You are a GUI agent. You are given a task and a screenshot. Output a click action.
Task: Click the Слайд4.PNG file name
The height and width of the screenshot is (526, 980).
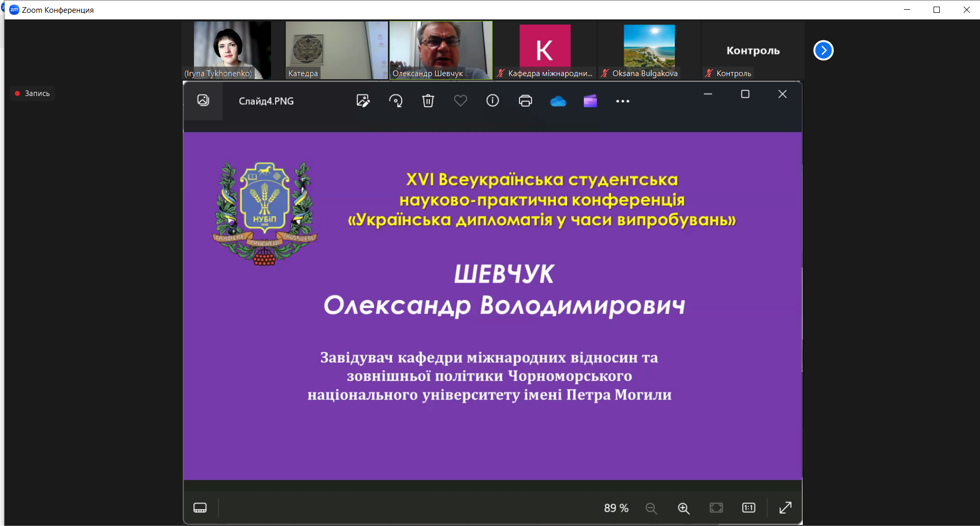pyautogui.click(x=266, y=101)
